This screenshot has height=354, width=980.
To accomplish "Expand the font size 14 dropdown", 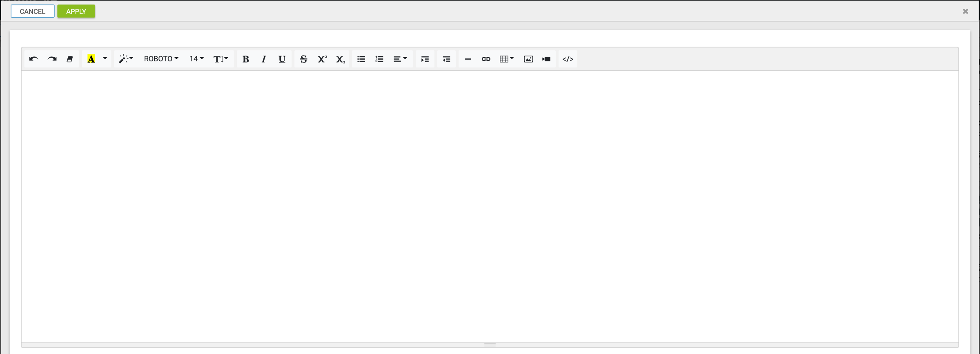I will (x=196, y=59).
